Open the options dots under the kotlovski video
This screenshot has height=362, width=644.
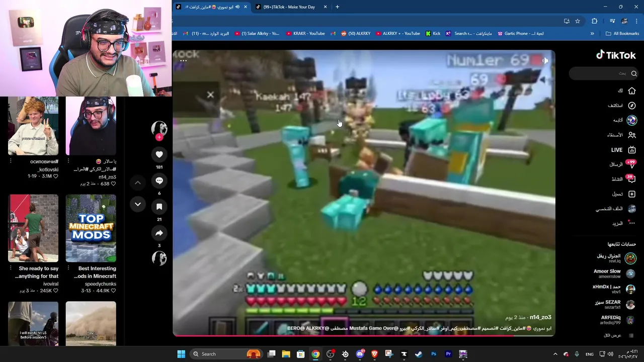point(11,161)
